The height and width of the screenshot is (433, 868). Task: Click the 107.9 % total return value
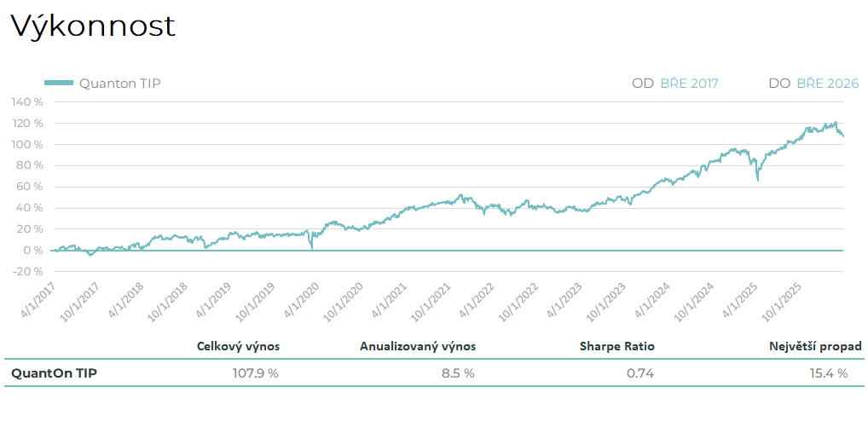255,372
